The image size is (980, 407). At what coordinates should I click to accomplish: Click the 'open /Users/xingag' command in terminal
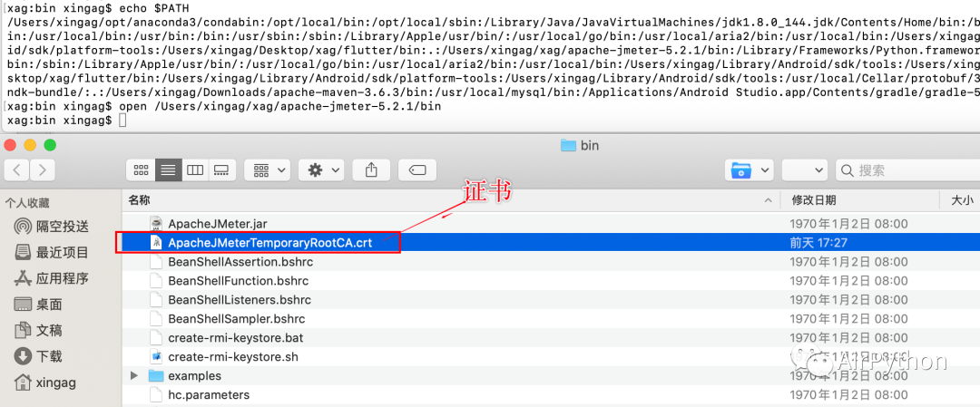279,106
